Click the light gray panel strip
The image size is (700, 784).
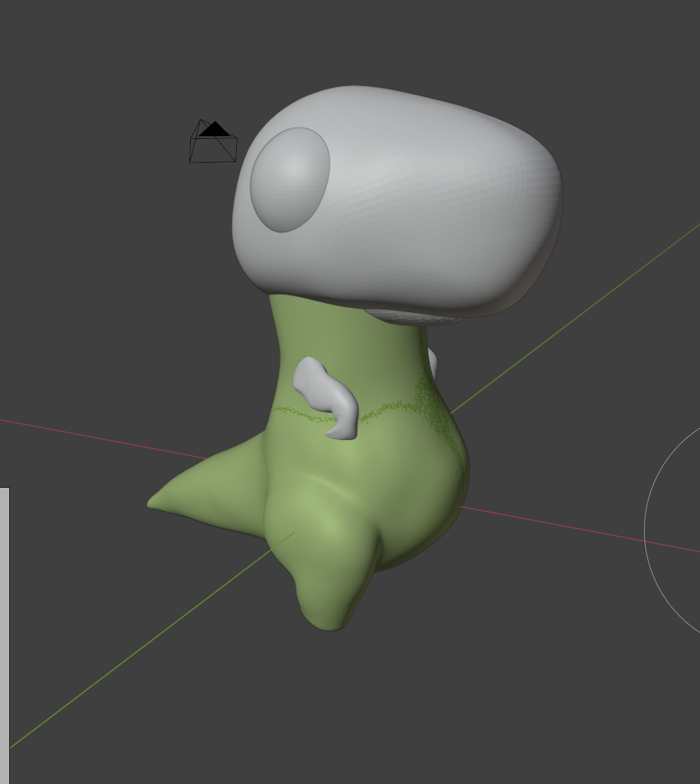click(4, 632)
